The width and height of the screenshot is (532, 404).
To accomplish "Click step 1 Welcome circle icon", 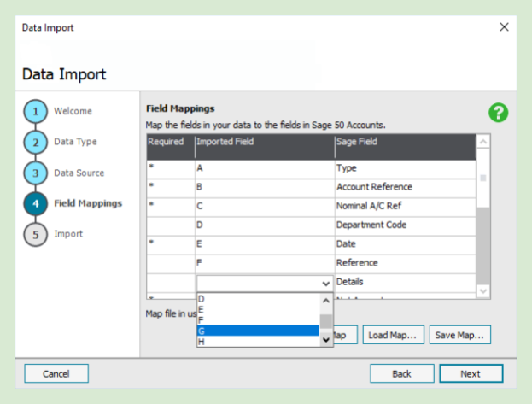I will [36, 112].
